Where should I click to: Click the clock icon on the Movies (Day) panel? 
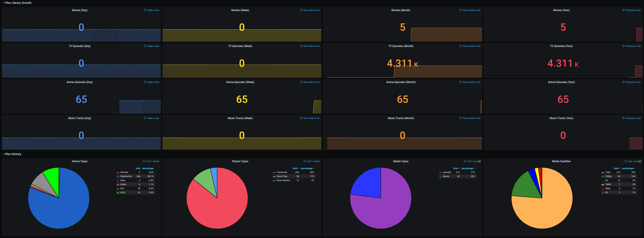pos(145,10)
